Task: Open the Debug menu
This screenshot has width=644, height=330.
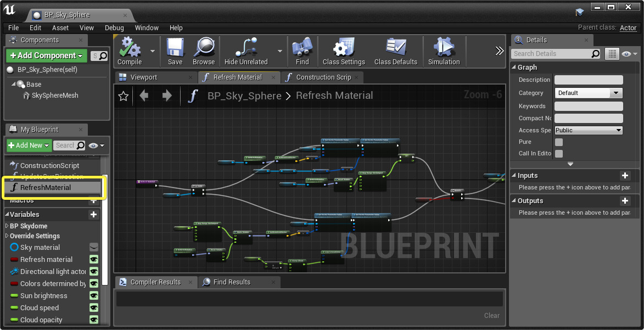Action: tap(114, 27)
